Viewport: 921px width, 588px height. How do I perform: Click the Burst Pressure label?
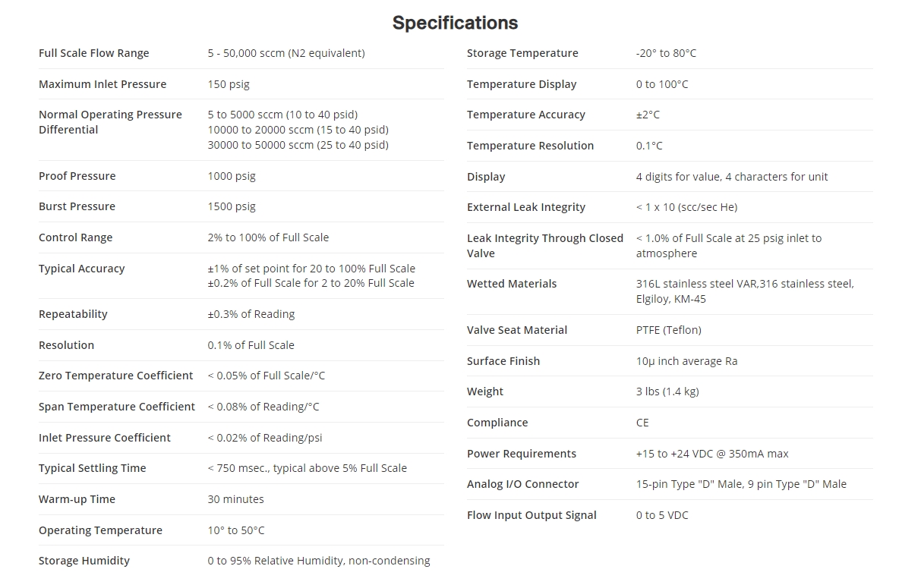coord(77,206)
